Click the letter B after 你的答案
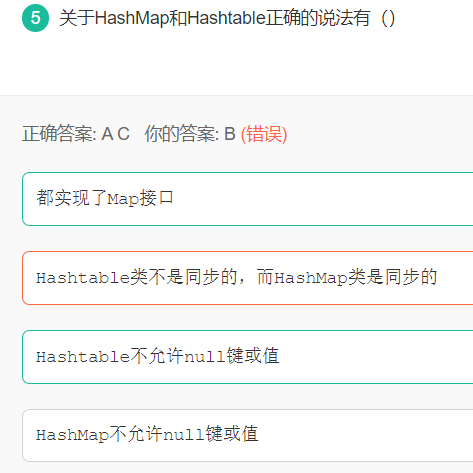 [x=230, y=134]
